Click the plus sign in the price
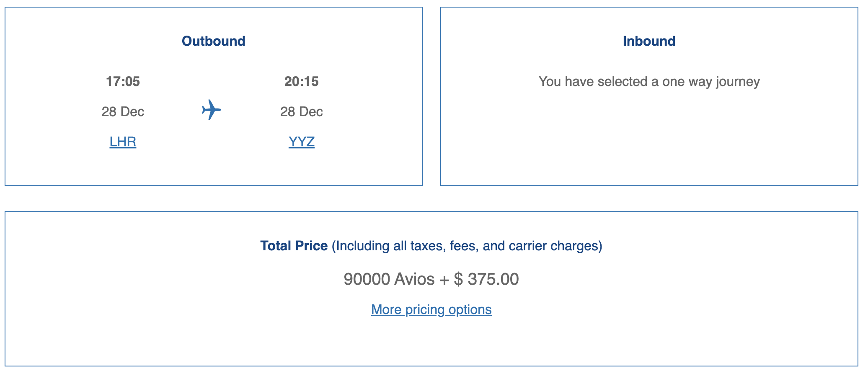Screen dimensions: 868x374 (444, 279)
